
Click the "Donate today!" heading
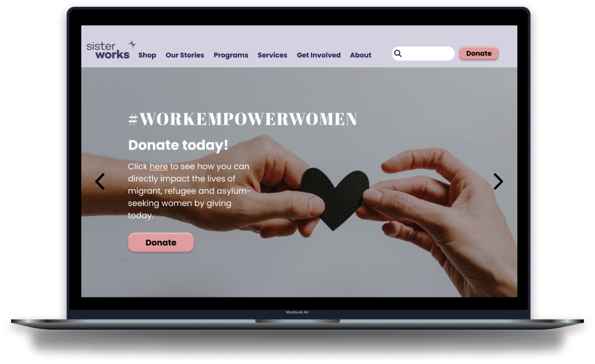178,145
